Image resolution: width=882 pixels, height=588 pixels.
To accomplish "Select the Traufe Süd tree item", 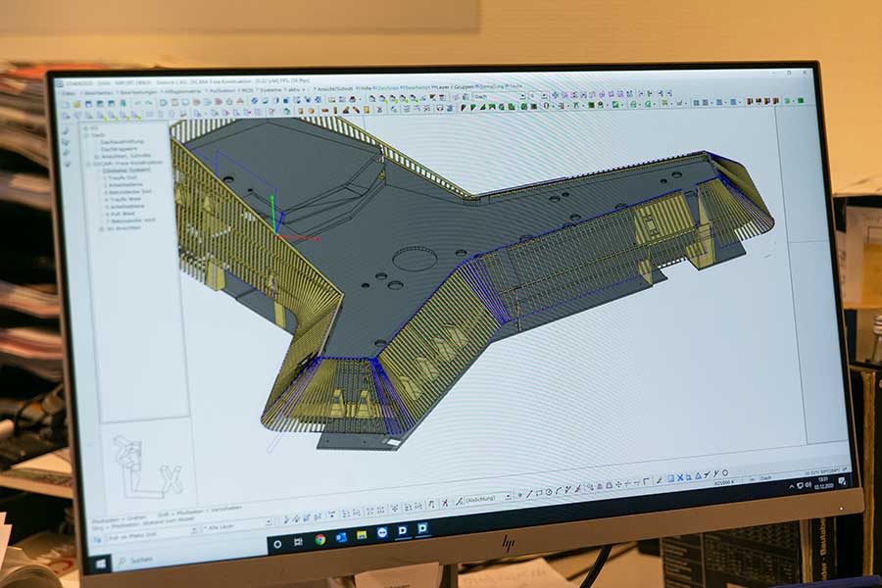I will 120,177.
